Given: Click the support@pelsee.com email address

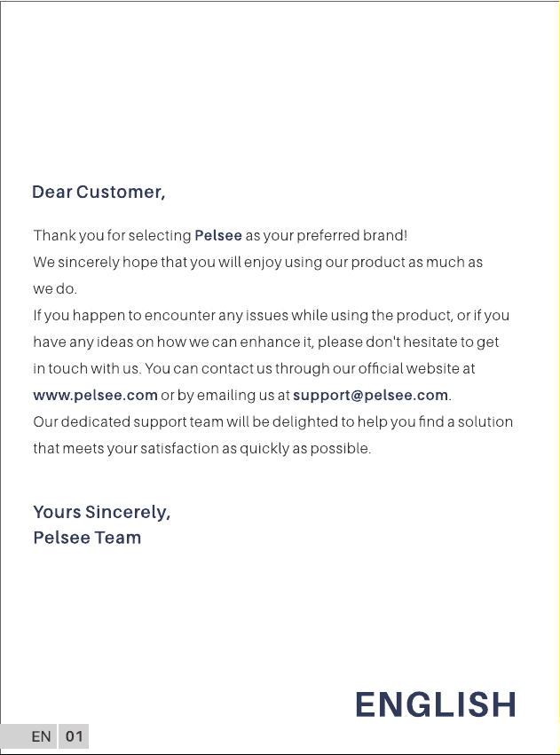Looking at the screenshot, I should pos(370,396).
